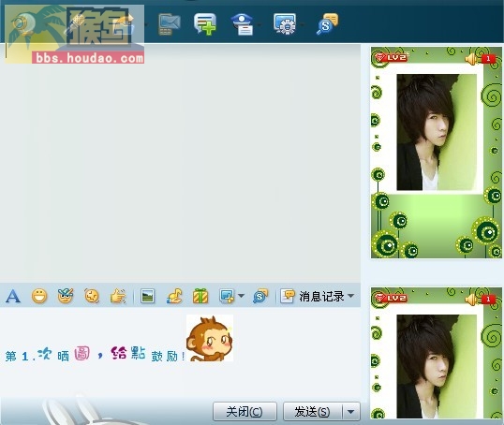Toggle speaker sound on lower avatar
Image resolution: width=504 pixels, height=425 pixels.
pos(471,300)
